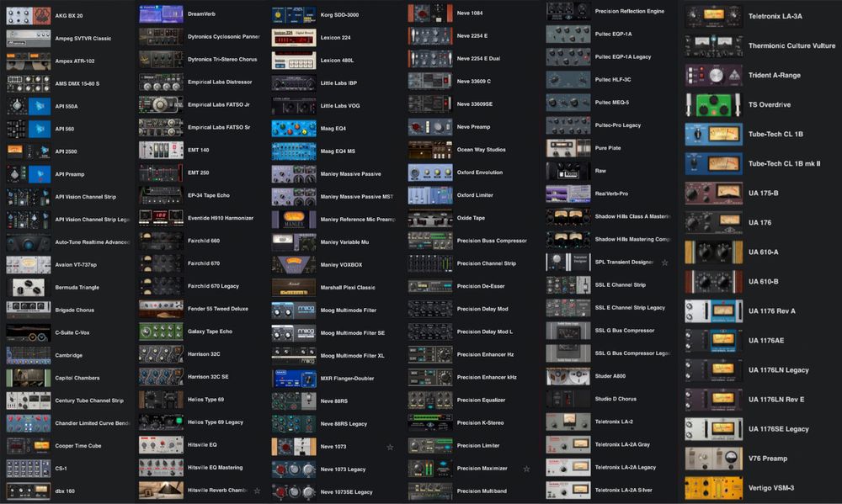Select the MXR Flanger-Doubler thumbnail
This screenshot has height=504, width=842.
coord(294,379)
